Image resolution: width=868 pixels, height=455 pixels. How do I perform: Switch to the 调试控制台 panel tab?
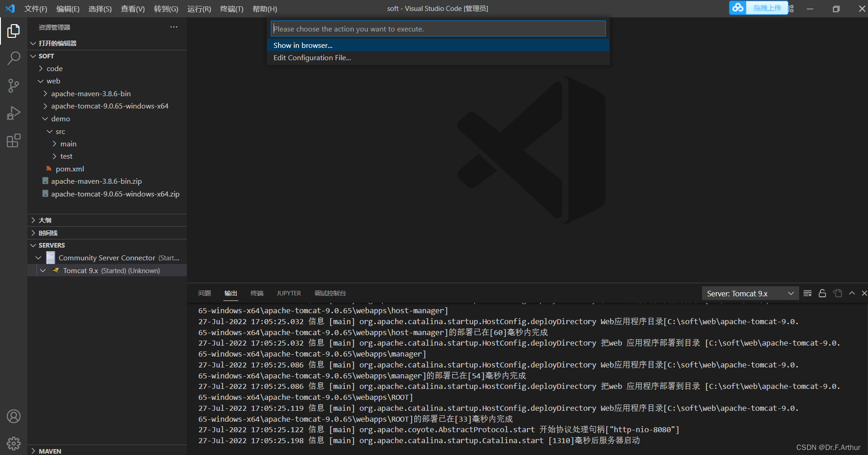click(x=330, y=293)
